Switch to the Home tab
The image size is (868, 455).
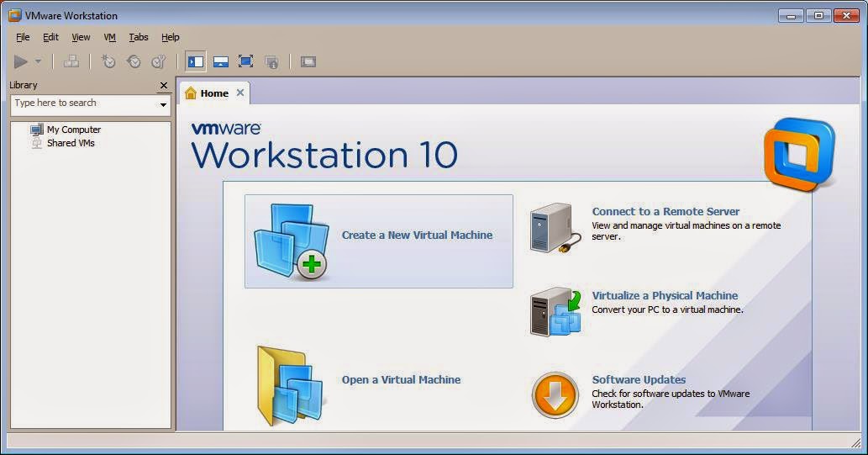click(x=214, y=93)
